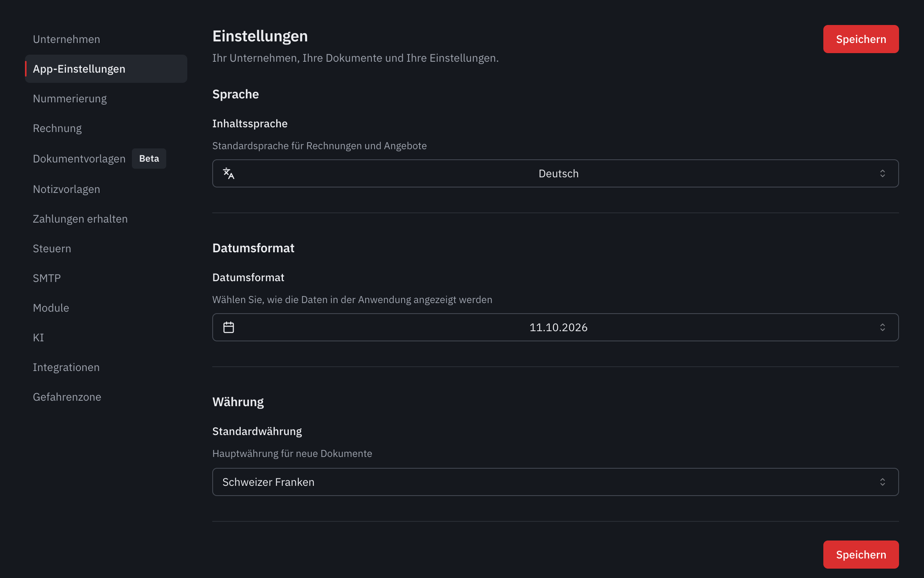Click the Beta badge next to Dokumentvorlagen
This screenshot has width=924, height=578.
[x=149, y=159]
